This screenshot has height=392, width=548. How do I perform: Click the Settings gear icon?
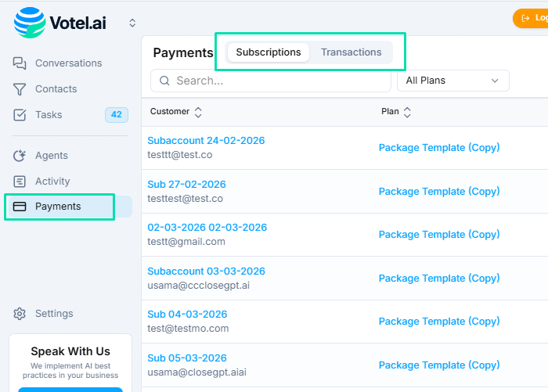pos(20,314)
